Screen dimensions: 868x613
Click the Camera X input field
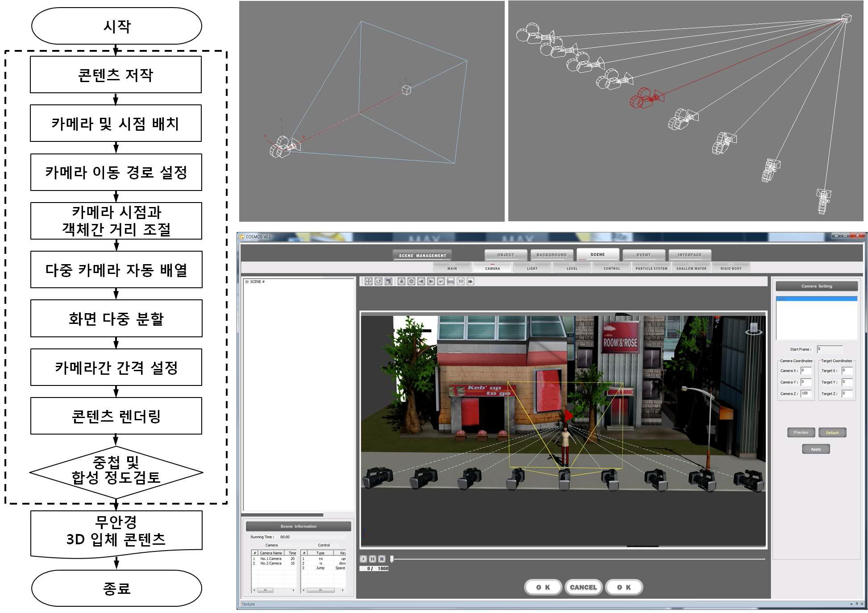point(806,370)
